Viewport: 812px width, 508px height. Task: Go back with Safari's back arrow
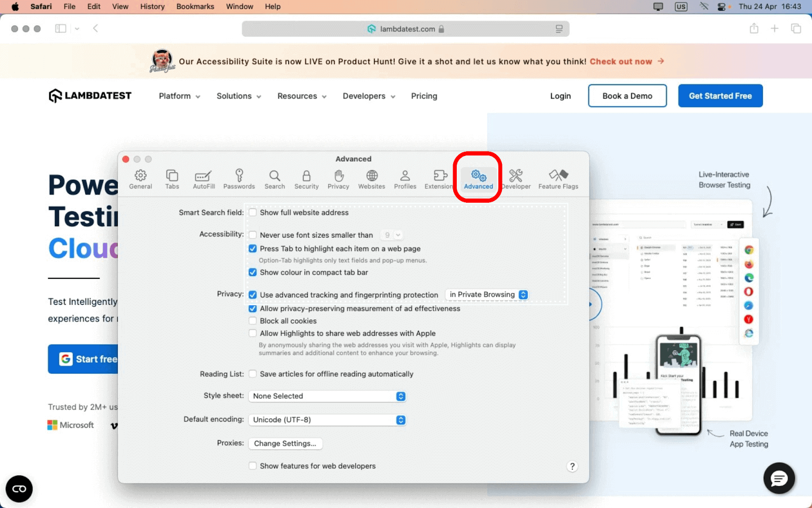coord(95,28)
